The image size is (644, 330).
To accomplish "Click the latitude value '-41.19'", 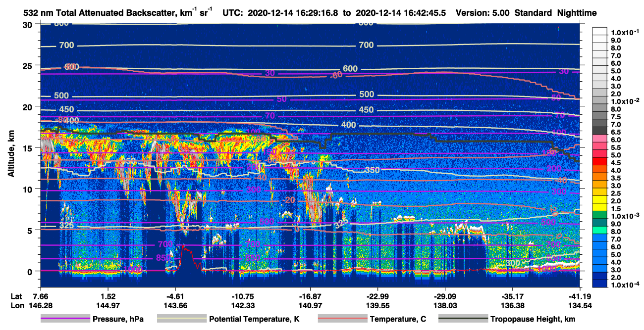I will pos(581,296).
